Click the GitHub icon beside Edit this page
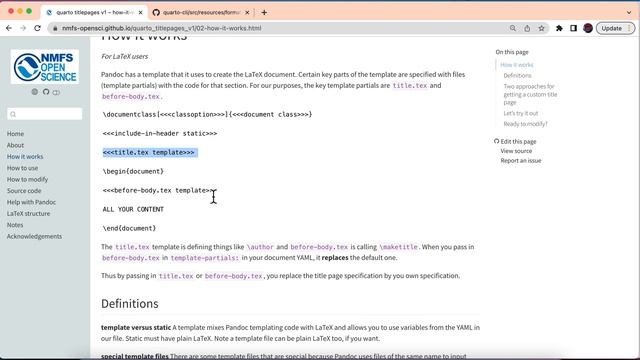Image resolution: width=640 pixels, height=360 pixels. 497,141
